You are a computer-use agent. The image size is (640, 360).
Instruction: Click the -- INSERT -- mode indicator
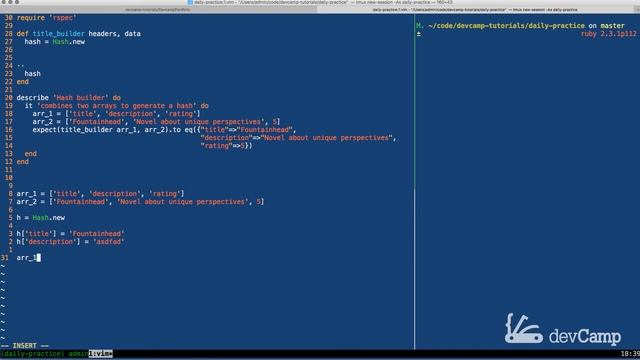pyautogui.click(x=25, y=345)
